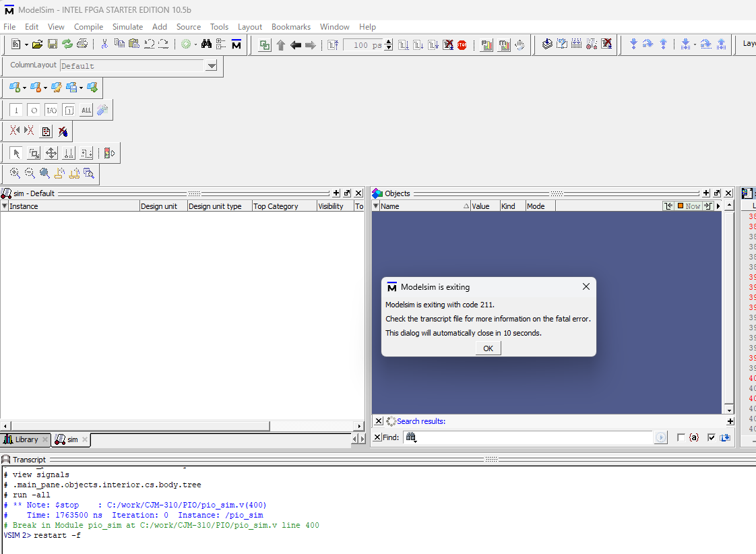756x554 pixels.
Task: Click the Continue Run icon
Action: [418, 45]
